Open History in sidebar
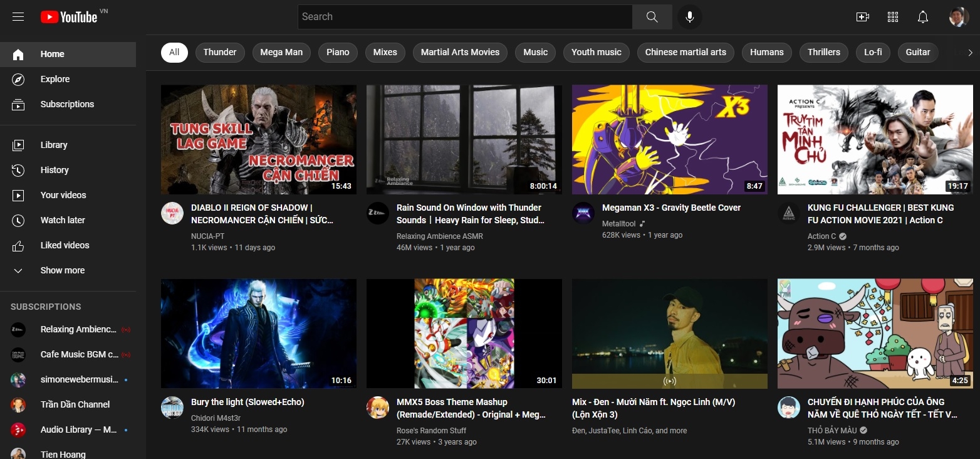980x459 pixels. (x=68, y=170)
